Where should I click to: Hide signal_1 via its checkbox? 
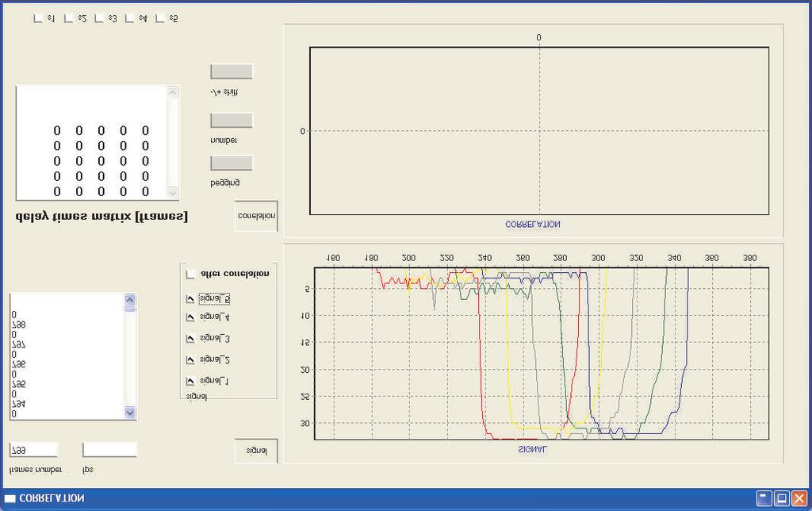(190, 381)
